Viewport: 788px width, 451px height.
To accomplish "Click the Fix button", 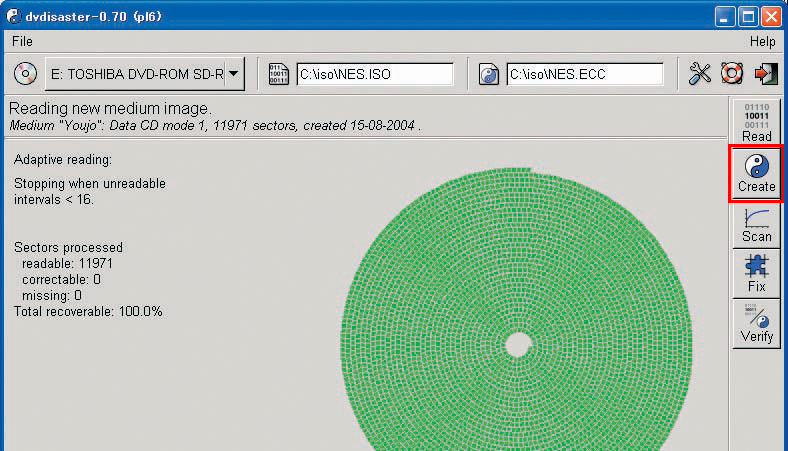I will [756, 274].
